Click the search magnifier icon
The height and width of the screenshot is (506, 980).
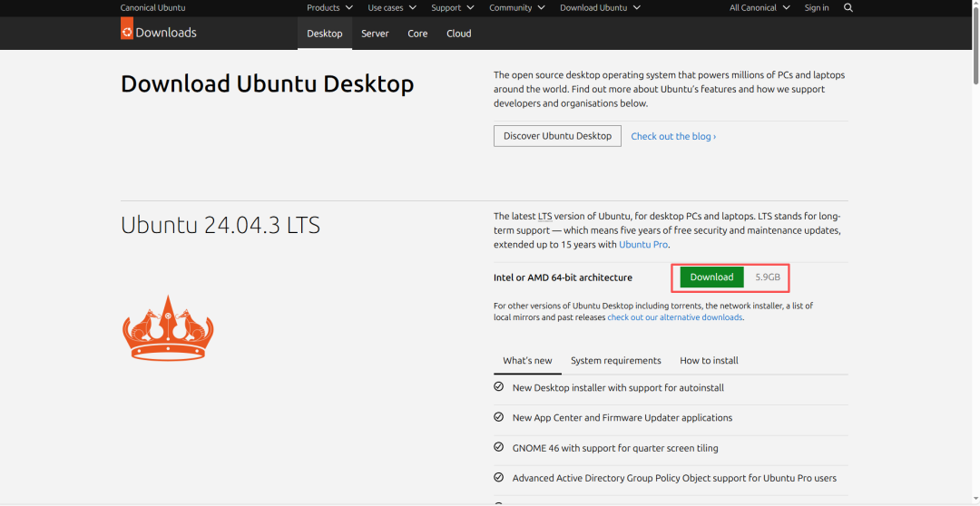click(x=848, y=8)
